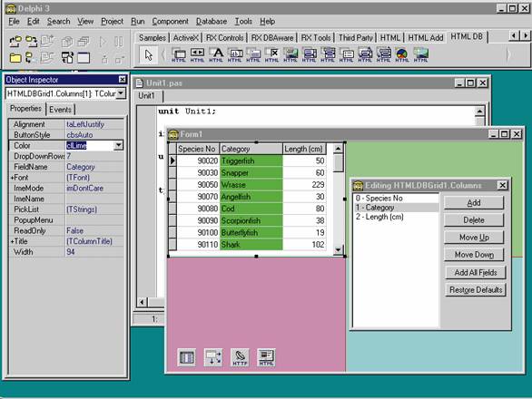
Task: Click the ReadOnly value False
Action: click(94, 230)
